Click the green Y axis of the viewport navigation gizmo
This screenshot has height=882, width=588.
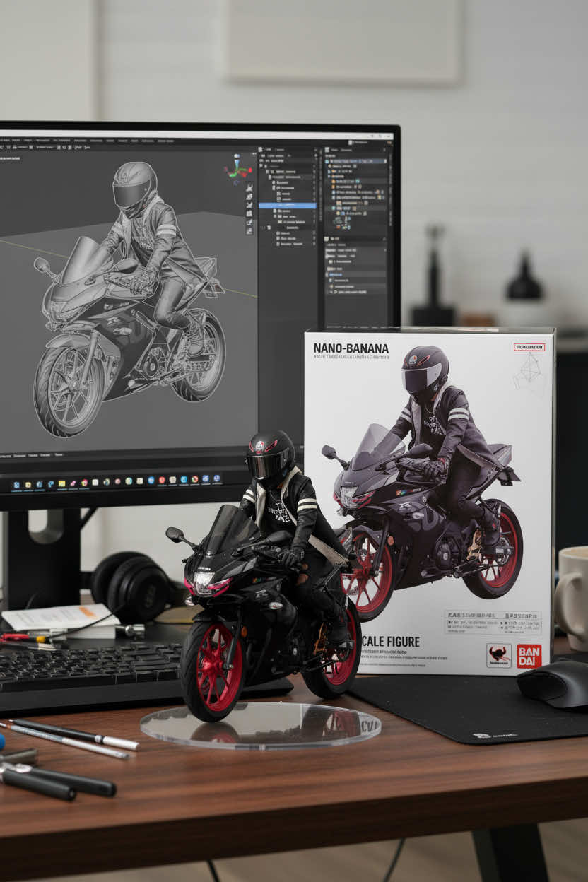(x=233, y=175)
